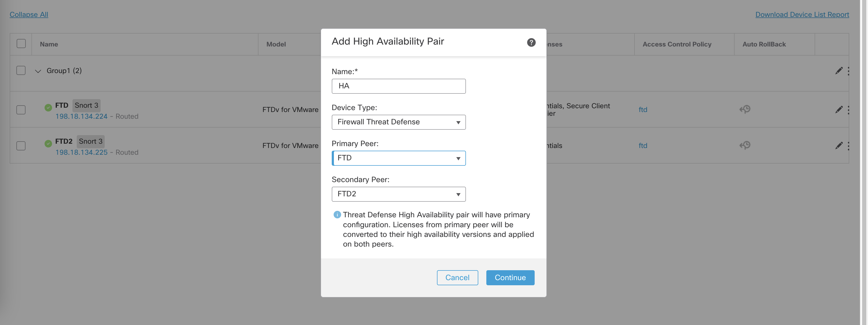Click the auto rollback icon for FTD
Screen dimensions: 868x325
coord(745,109)
